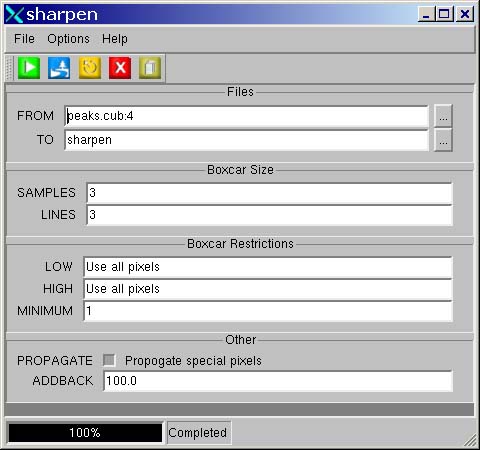Browse for FROM file with ellipsis button
The image size is (480, 450).
443,116
